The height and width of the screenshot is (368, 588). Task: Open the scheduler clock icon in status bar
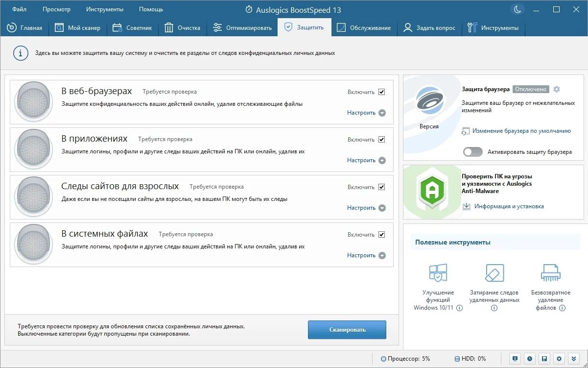click(x=529, y=359)
